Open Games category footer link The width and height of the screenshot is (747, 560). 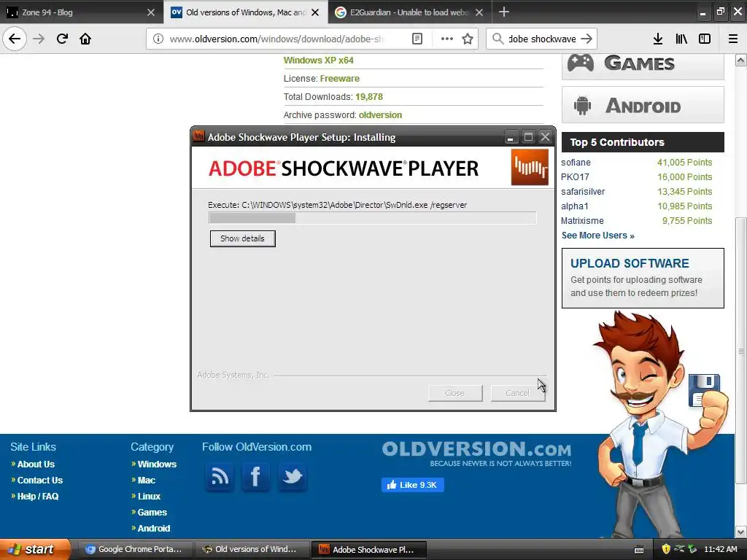152,513
